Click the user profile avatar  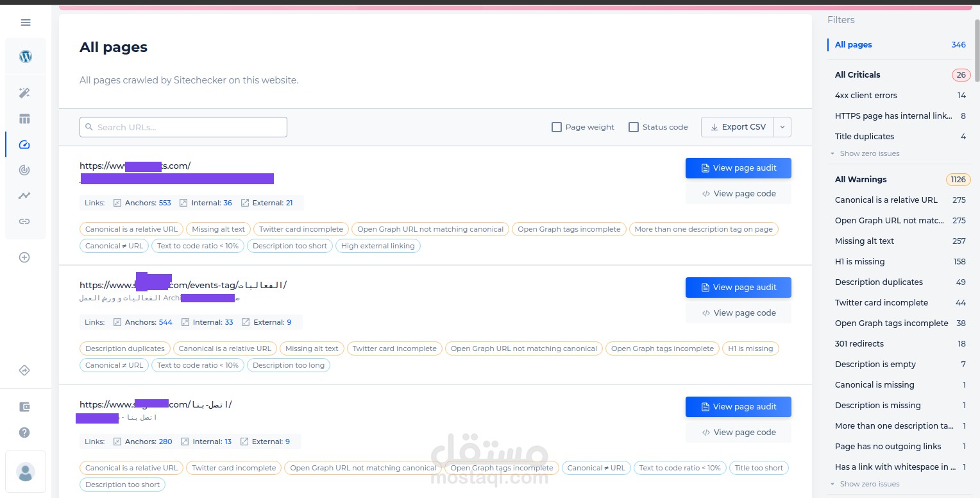click(x=26, y=472)
